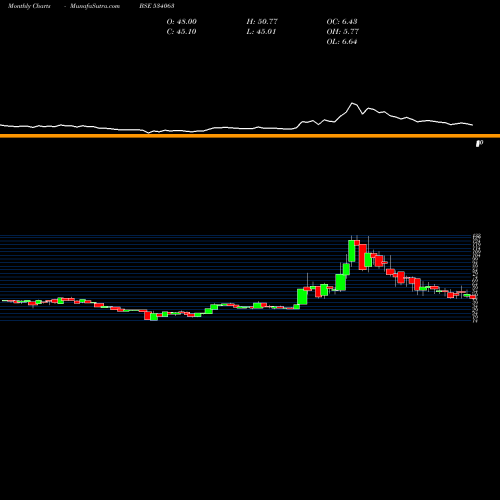
Task: Click the tallest green candlestick at the peak
Action: [351, 251]
